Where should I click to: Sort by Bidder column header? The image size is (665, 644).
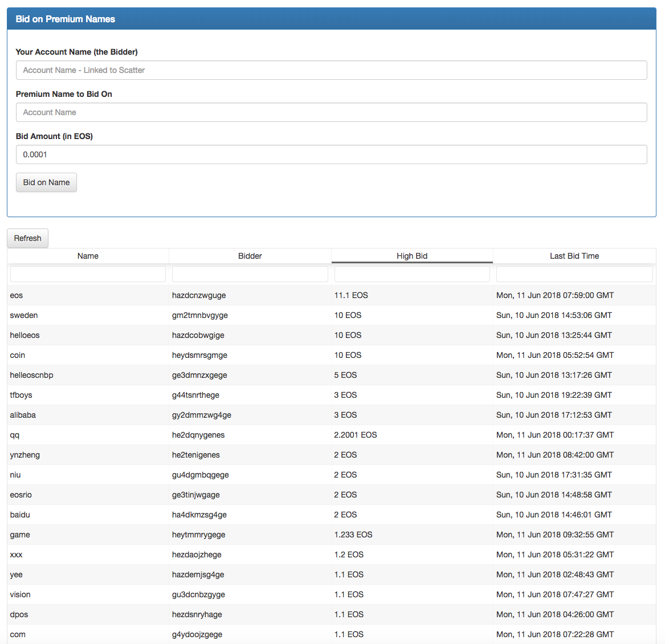coord(250,256)
